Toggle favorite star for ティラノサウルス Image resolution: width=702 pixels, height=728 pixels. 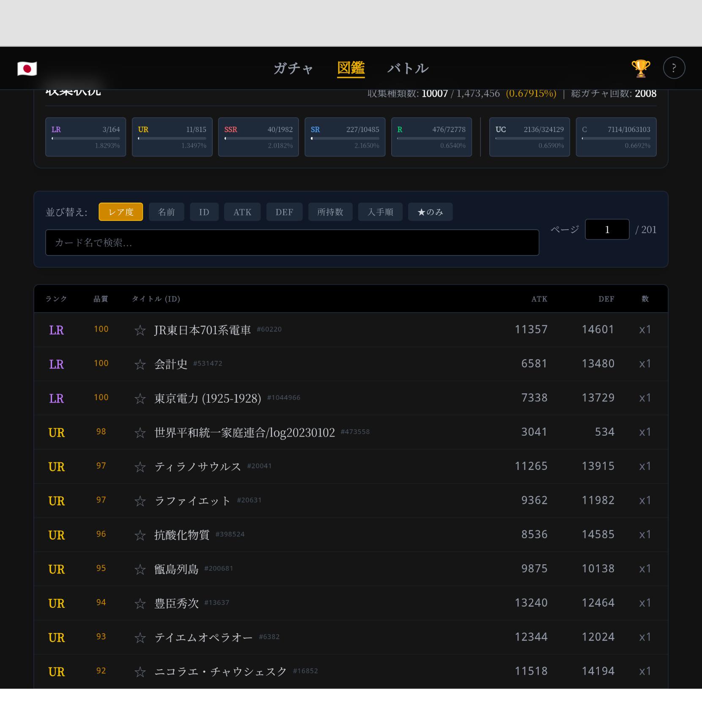pyautogui.click(x=140, y=467)
